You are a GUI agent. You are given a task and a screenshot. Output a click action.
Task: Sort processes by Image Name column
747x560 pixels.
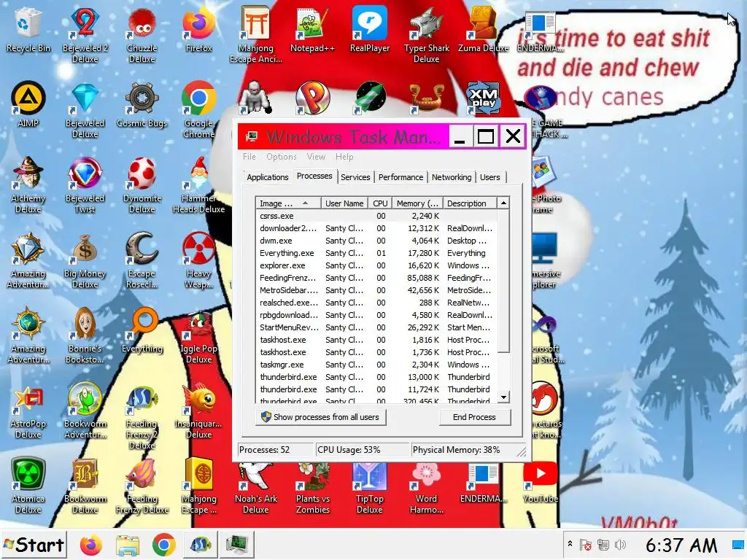tap(287, 203)
